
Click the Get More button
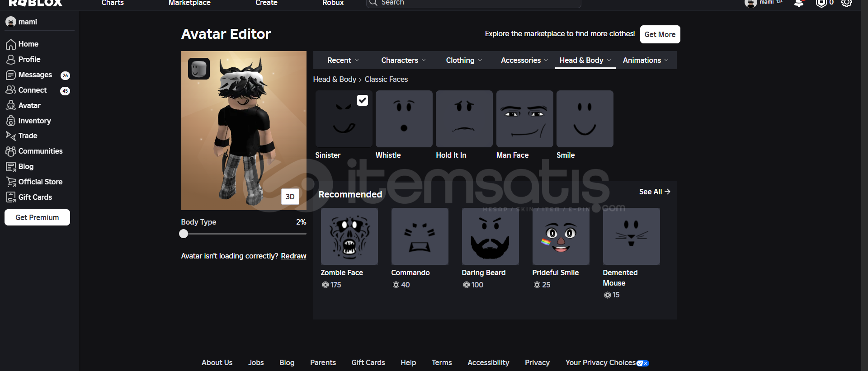(660, 34)
